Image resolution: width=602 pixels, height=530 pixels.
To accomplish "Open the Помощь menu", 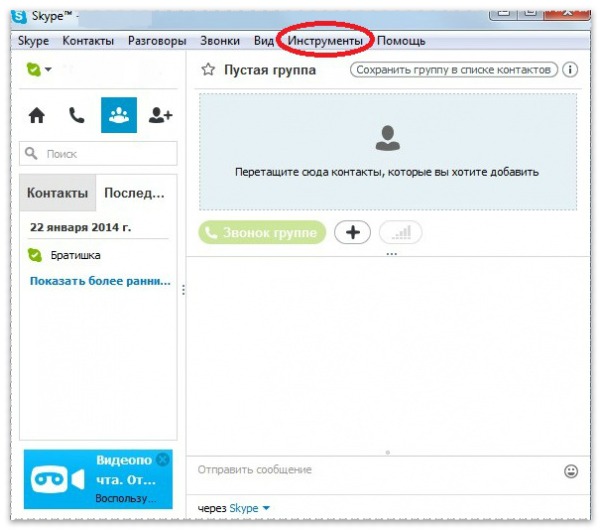I will click(x=401, y=40).
